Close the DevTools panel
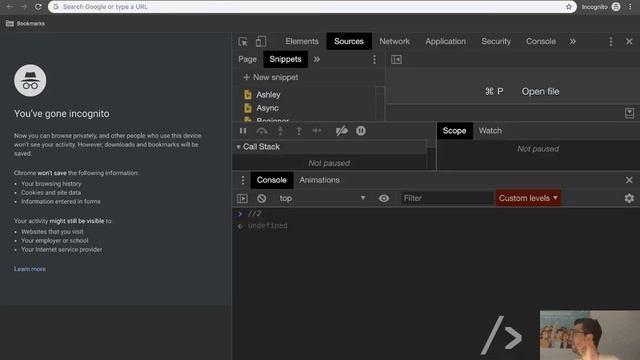This screenshot has width=640, height=360. click(x=629, y=42)
